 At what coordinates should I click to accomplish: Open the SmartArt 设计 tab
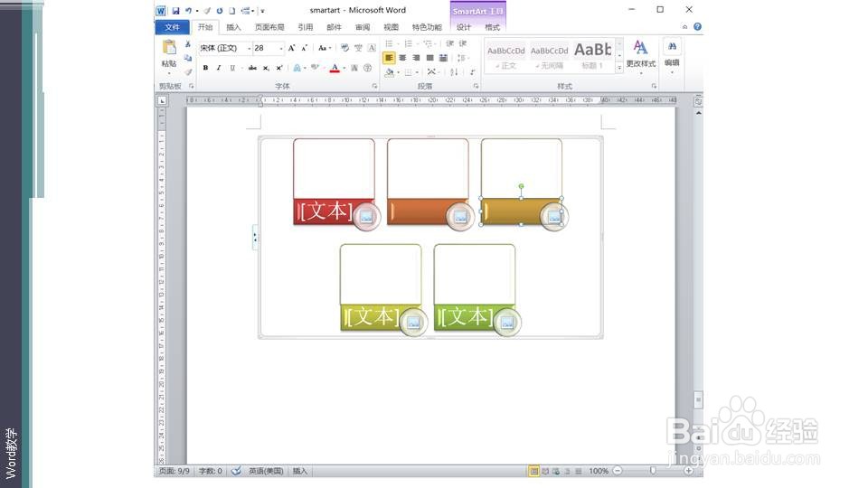coord(463,27)
